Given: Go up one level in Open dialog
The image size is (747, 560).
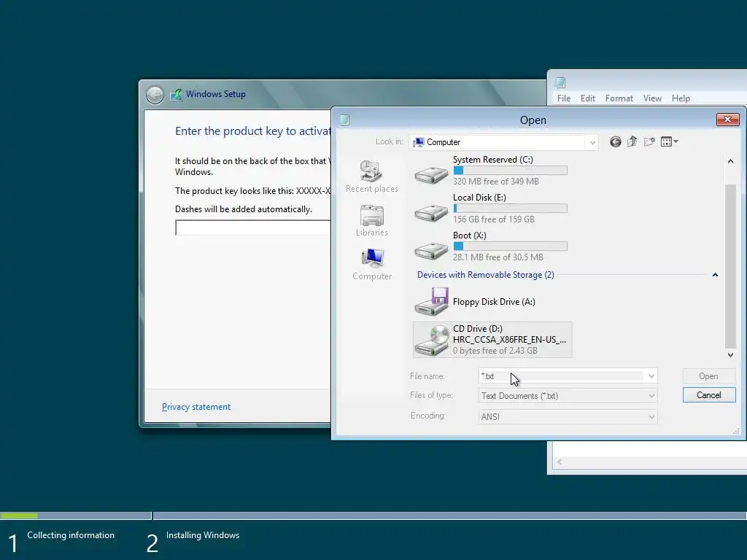Looking at the screenshot, I should click(632, 142).
